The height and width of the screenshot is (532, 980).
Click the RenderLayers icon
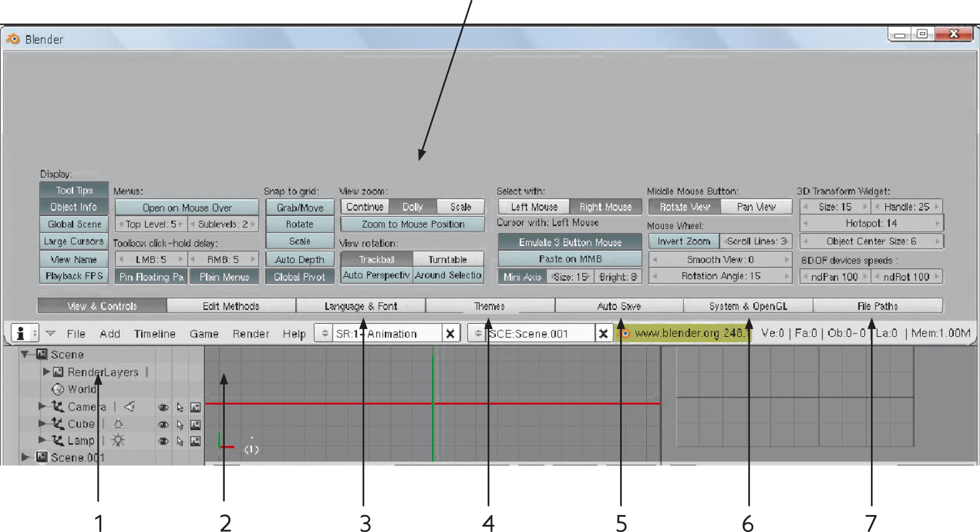tap(58, 372)
